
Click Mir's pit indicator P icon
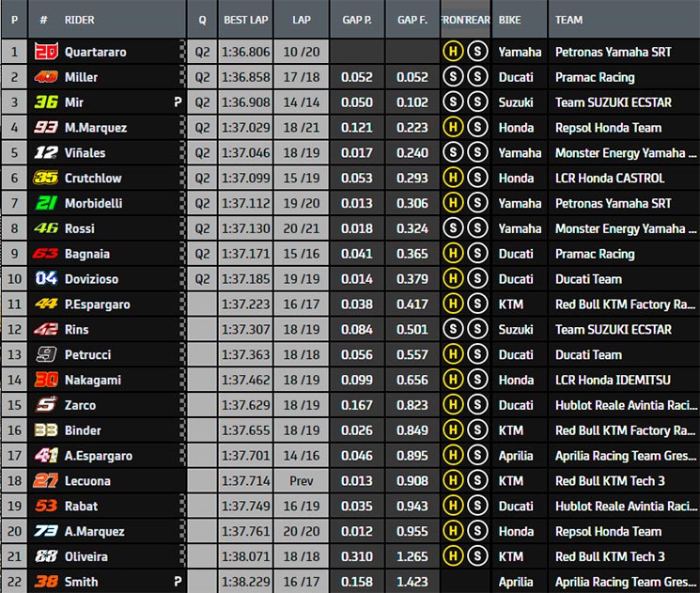point(178,102)
